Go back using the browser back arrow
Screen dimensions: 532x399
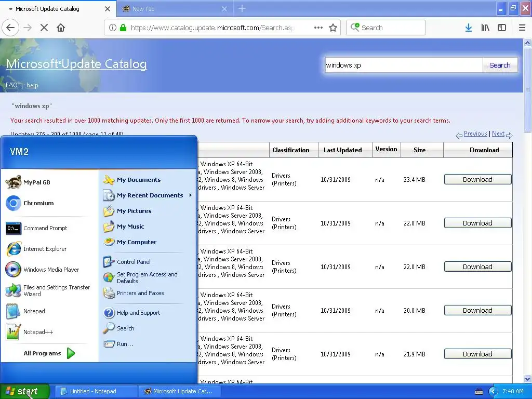(x=10, y=28)
